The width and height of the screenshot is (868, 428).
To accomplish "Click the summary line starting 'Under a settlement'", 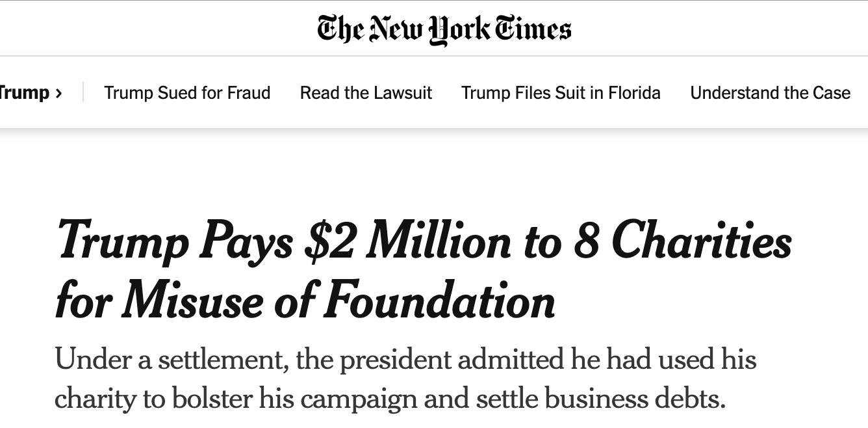I will [405, 360].
